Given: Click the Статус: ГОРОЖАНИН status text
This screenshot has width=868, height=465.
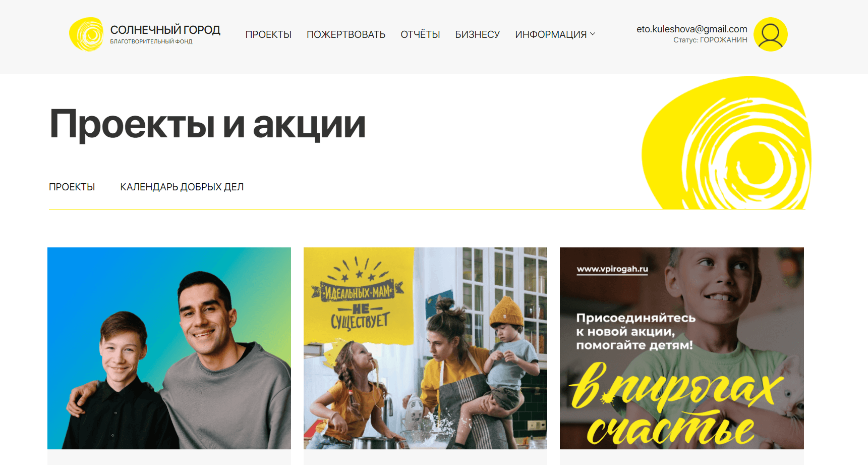Looking at the screenshot, I should (710, 40).
